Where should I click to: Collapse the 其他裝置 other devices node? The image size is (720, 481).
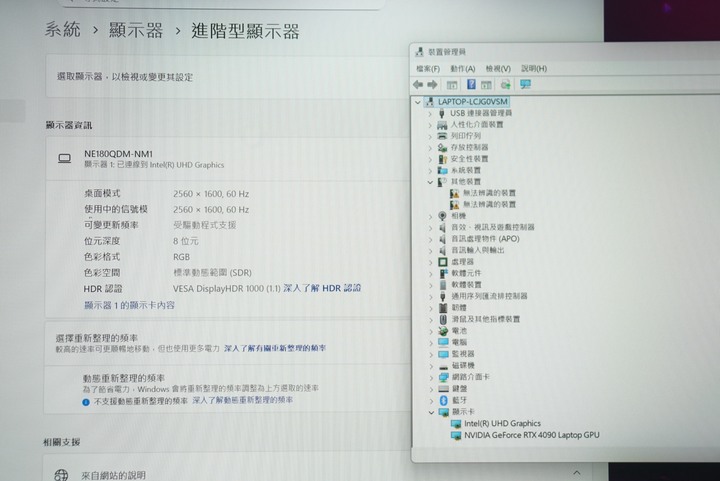click(x=431, y=182)
